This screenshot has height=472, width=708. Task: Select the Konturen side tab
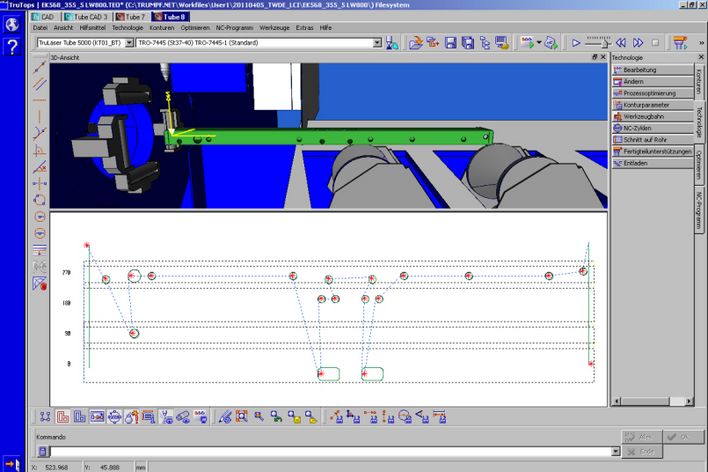click(x=700, y=85)
